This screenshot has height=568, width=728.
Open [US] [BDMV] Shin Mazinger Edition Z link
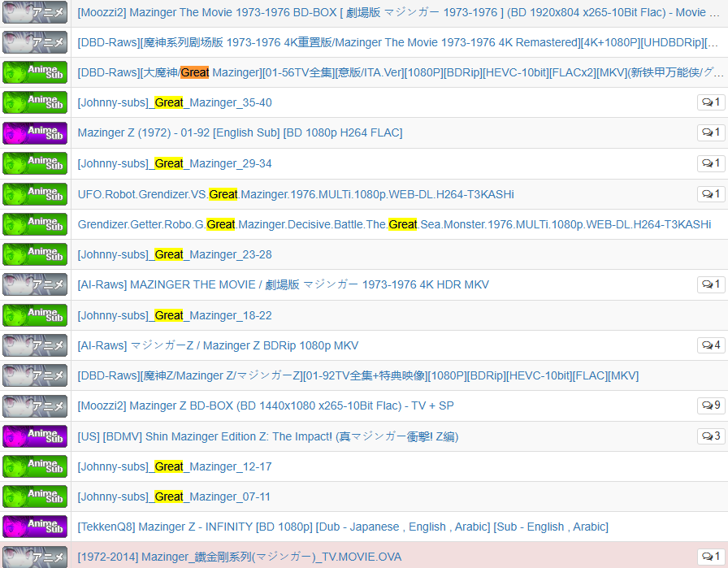[268, 436]
